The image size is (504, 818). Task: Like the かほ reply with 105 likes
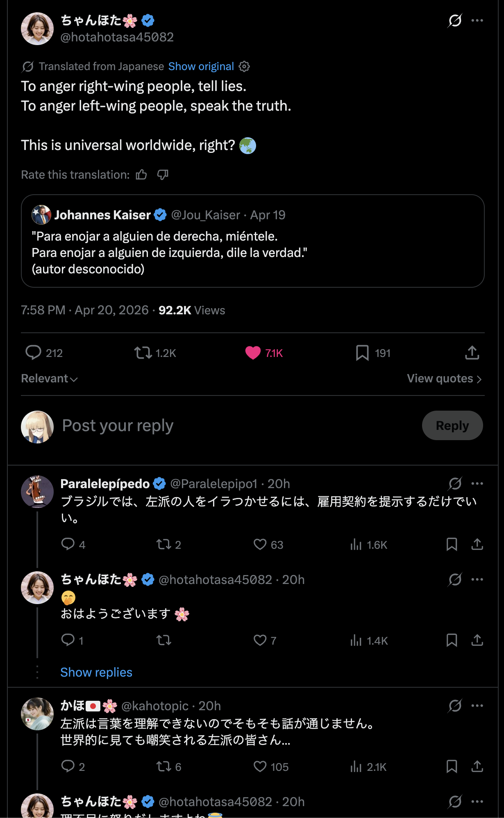click(260, 767)
